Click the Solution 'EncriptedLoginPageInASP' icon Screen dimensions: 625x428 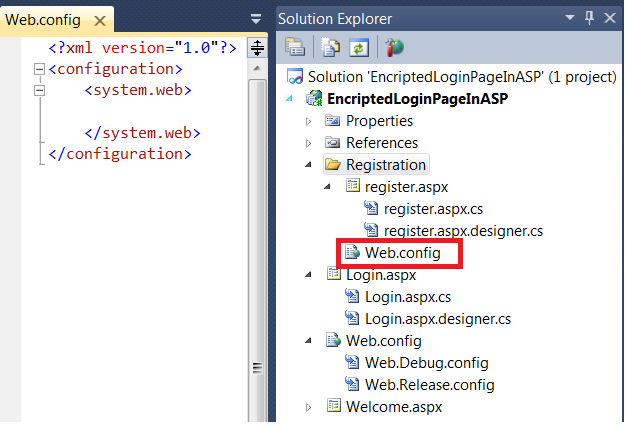pos(295,77)
